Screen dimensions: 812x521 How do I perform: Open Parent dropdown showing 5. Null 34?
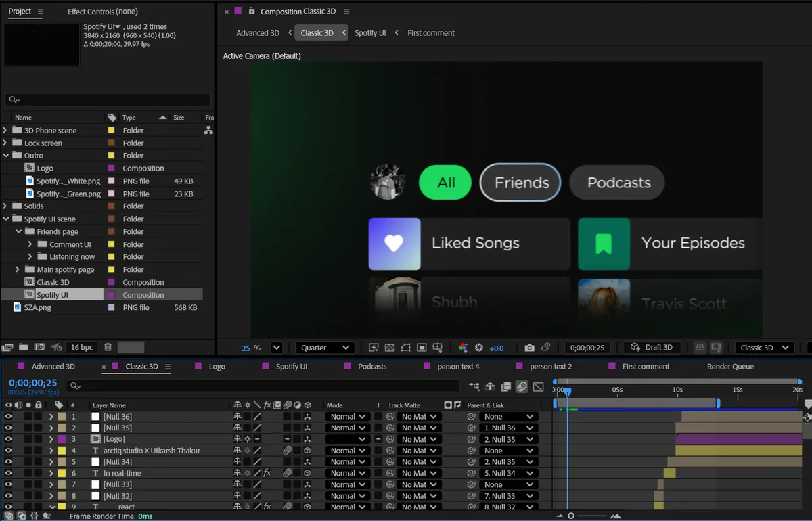point(509,473)
